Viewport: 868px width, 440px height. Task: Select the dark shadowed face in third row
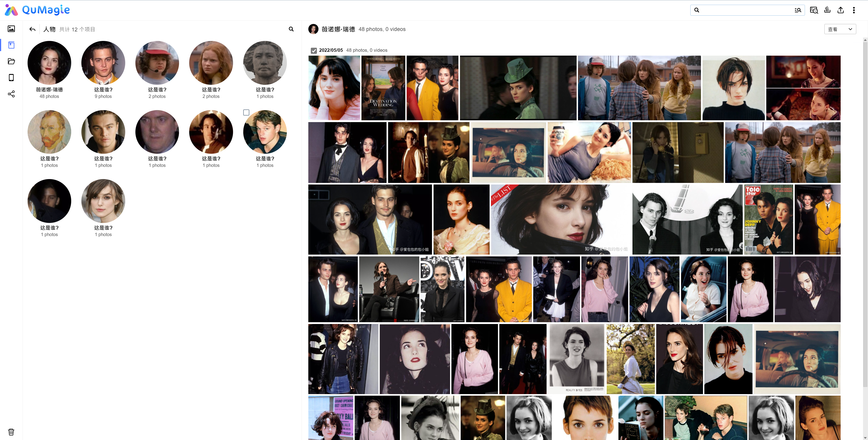pyautogui.click(x=49, y=201)
